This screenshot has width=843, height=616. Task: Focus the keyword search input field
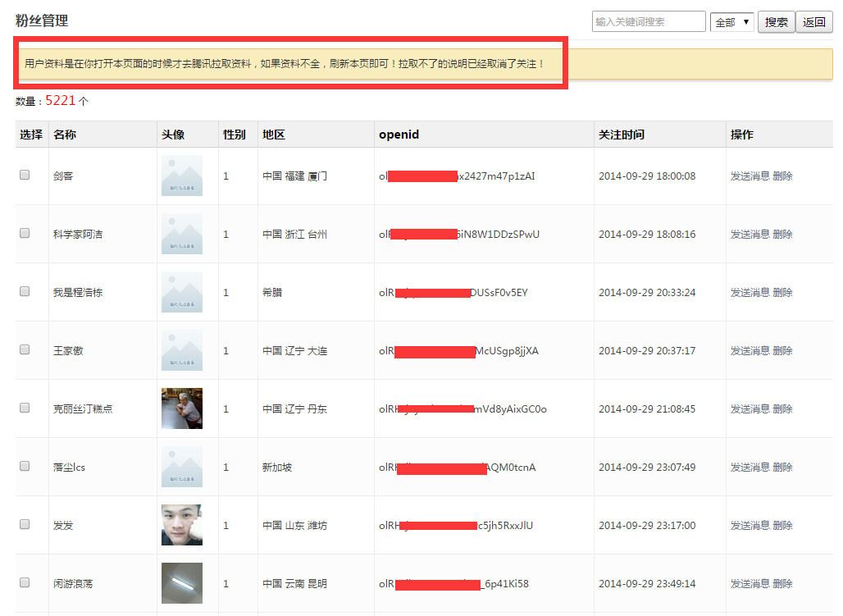point(648,22)
